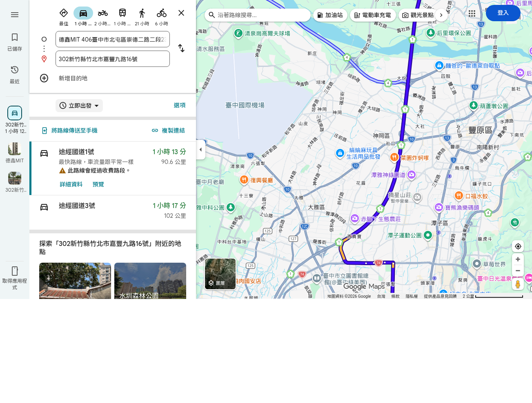Open the 已儲存 saved places panel
The height and width of the screenshot is (403, 532).
[x=15, y=42]
